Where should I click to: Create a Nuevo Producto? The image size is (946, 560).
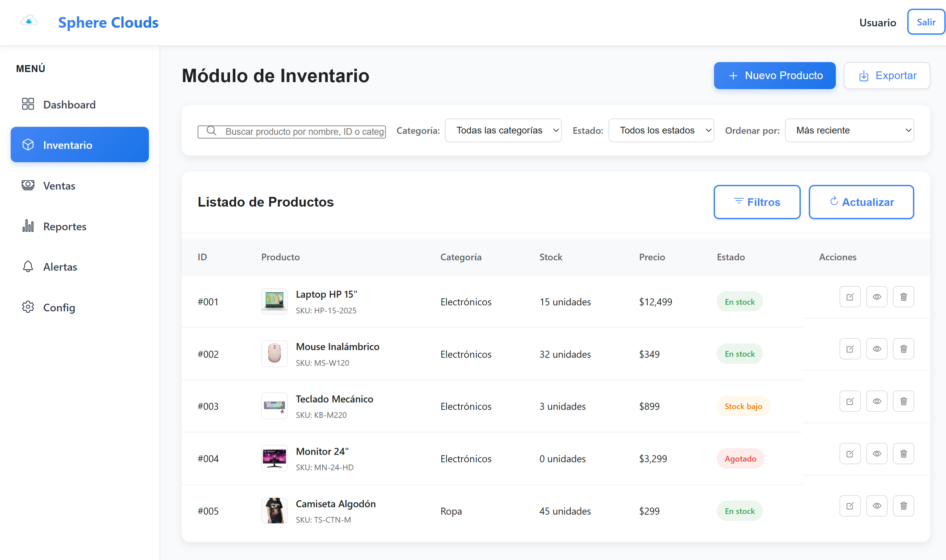click(x=774, y=75)
